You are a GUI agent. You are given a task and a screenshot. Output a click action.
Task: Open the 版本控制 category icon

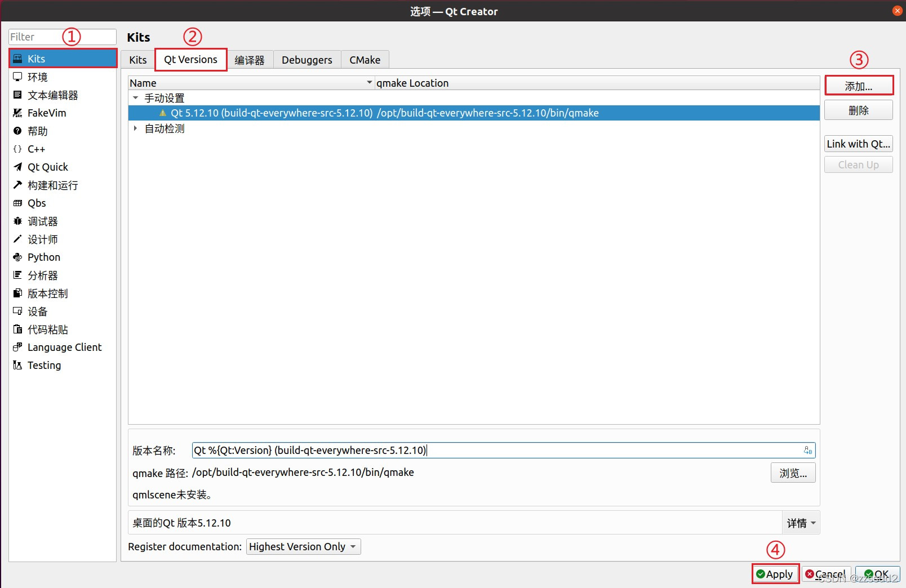coord(17,293)
